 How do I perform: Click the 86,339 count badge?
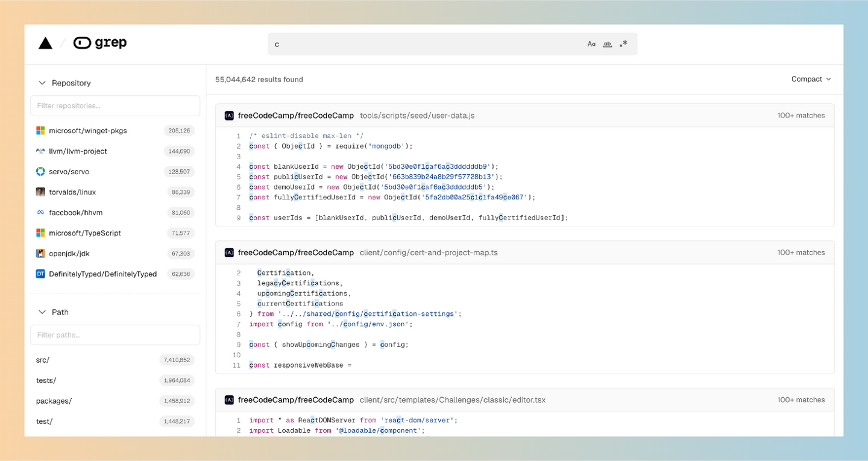pos(181,192)
